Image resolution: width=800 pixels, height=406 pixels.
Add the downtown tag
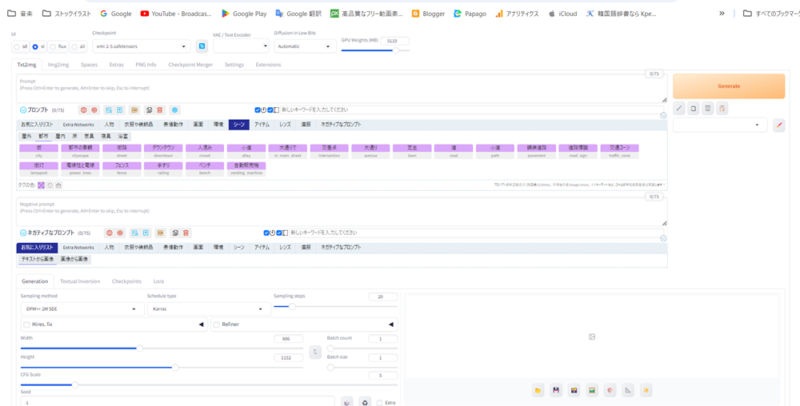[x=163, y=151]
